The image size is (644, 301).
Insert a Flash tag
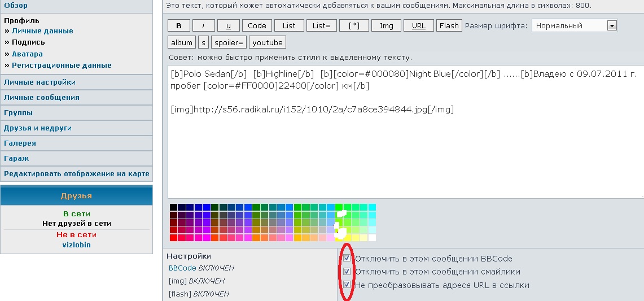pyautogui.click(x=449, y=25)
